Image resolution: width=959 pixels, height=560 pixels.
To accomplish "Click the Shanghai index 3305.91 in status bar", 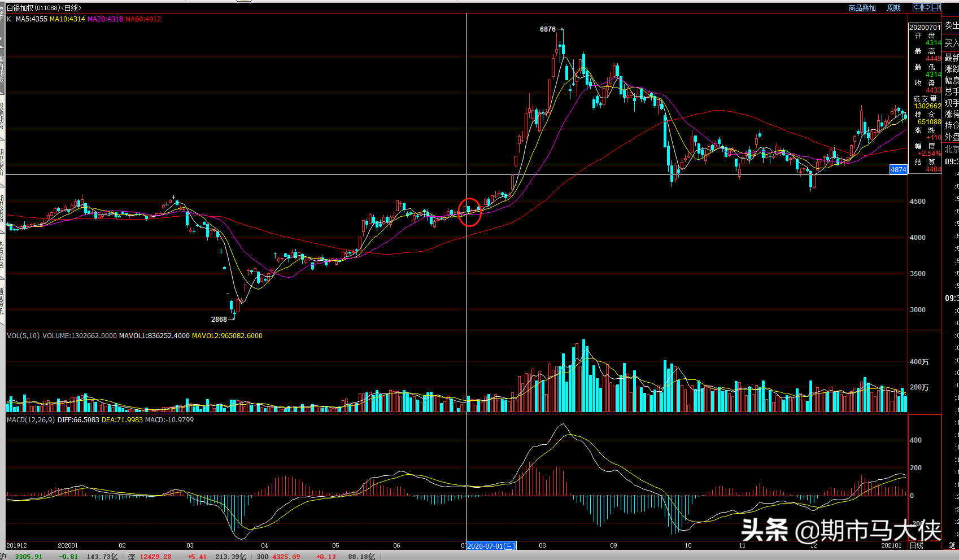I will 28,557.
